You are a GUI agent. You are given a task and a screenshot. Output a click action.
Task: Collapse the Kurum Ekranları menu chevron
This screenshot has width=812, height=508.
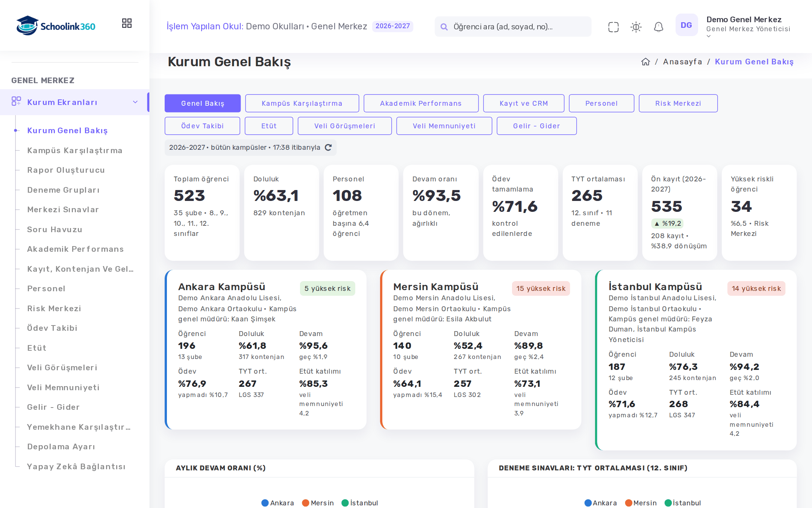[x=135, y=102]
